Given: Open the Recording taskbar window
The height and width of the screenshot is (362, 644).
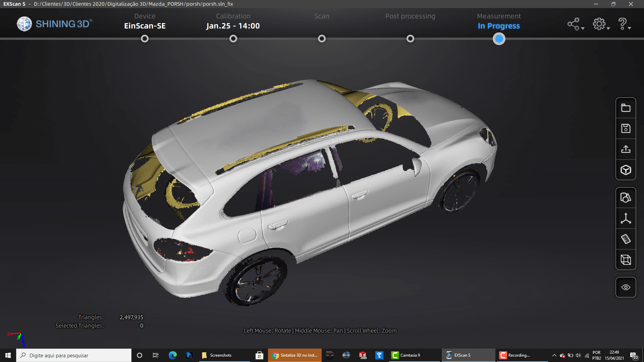Looking at the screenshot, I should pyautogui.click(x=522, y=355).
